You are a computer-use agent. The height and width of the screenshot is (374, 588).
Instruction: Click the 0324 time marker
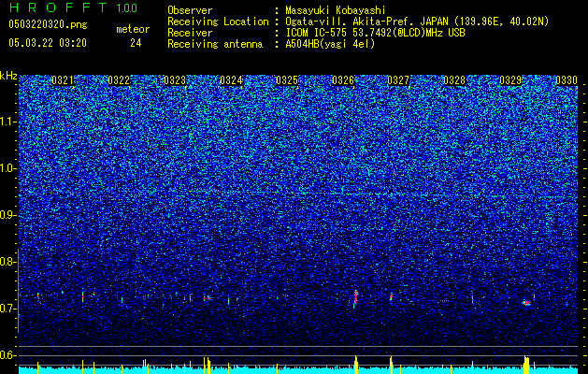click(231, 80)
